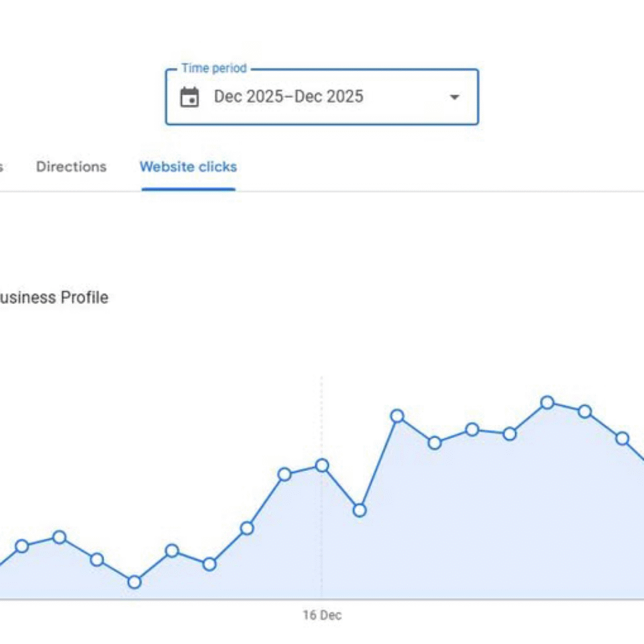The image size is (644, 644).
Task: Click the lowest data point on chart
Action: click(134, 582)
